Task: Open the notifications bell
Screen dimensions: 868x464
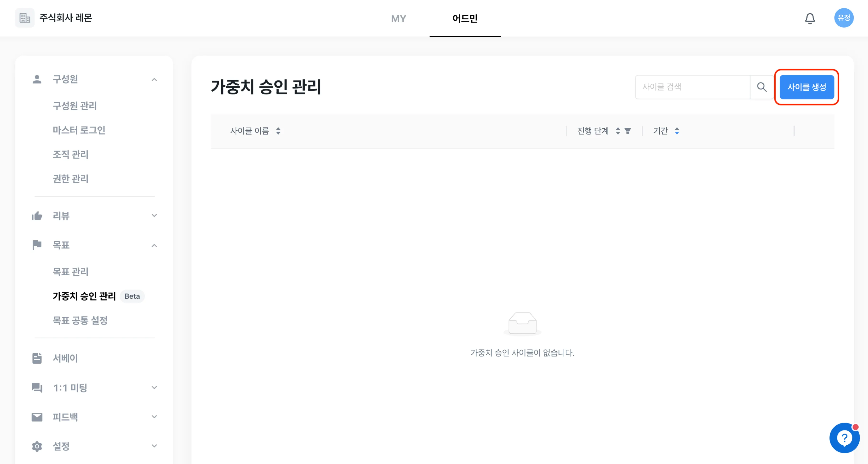Action: point(810,18)
